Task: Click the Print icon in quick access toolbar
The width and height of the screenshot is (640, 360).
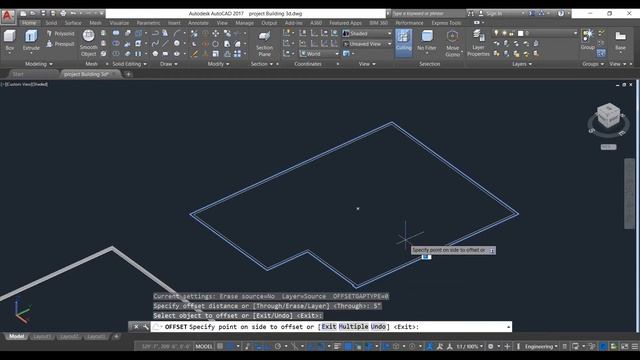Action: click(x=63, y=13)
